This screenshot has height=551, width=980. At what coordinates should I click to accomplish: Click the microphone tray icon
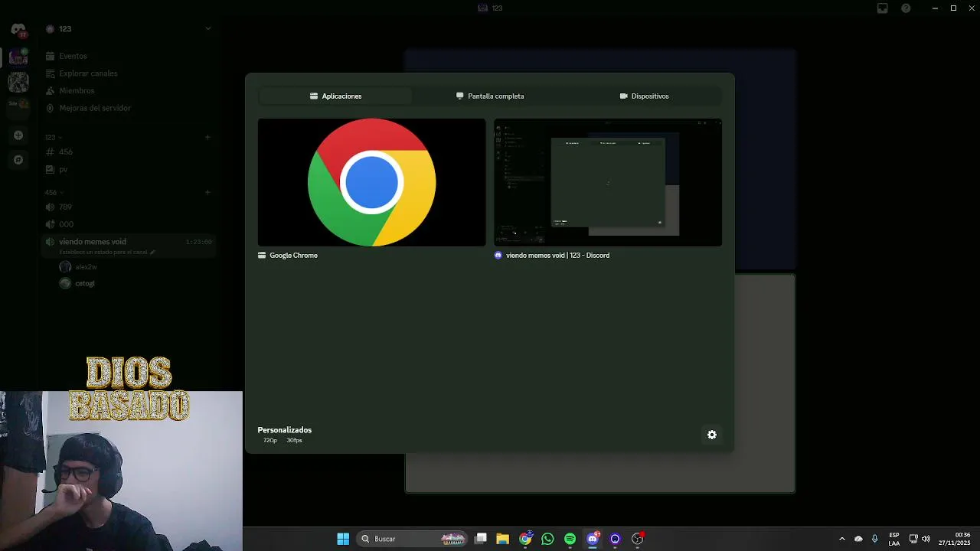point(875,539)
